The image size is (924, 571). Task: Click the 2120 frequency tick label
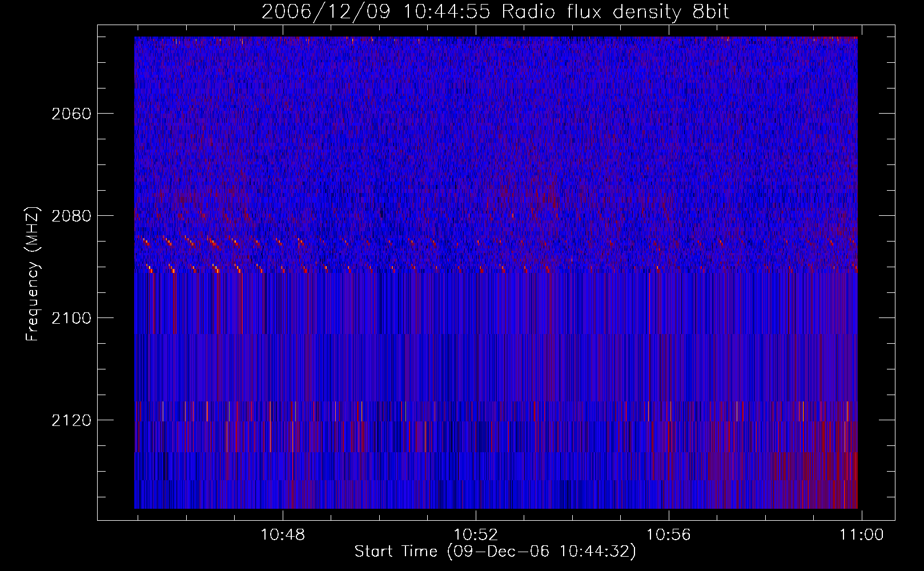coord(71,420)
